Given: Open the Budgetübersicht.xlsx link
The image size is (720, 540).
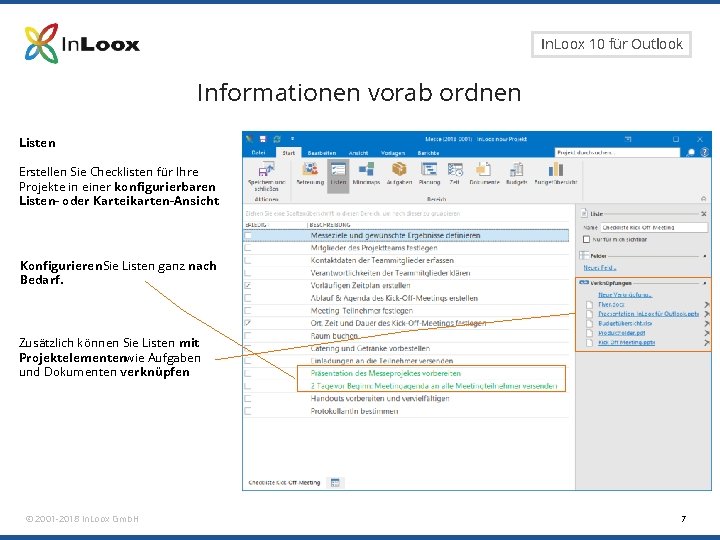Looking at the screenshot, I should coord(625,323).
